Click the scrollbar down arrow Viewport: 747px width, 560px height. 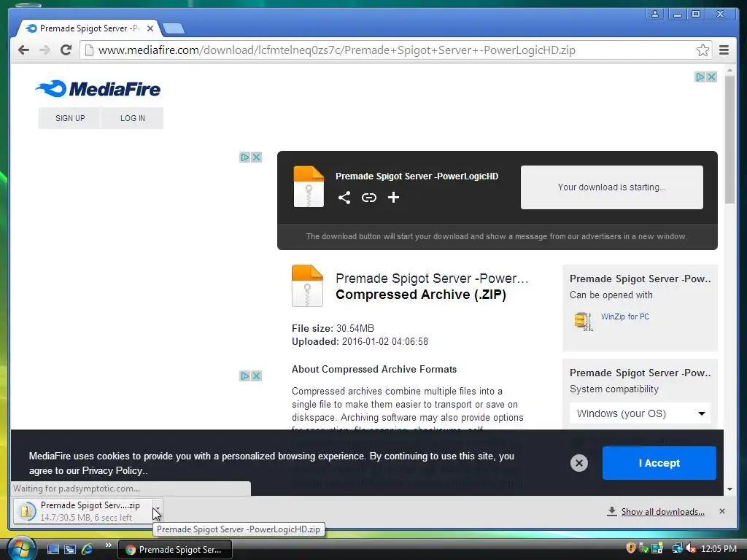[729, 489]
